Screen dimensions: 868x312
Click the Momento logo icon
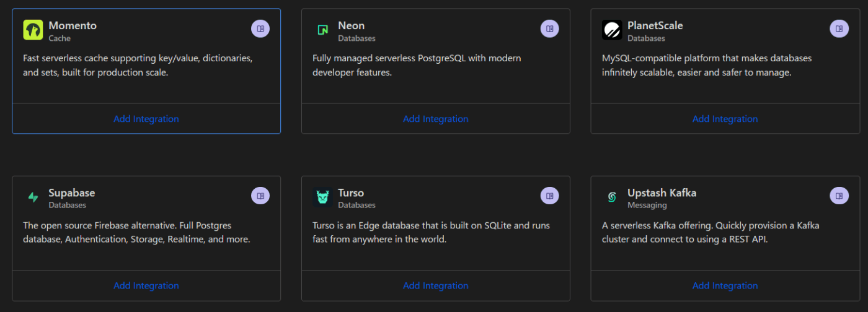33,30
